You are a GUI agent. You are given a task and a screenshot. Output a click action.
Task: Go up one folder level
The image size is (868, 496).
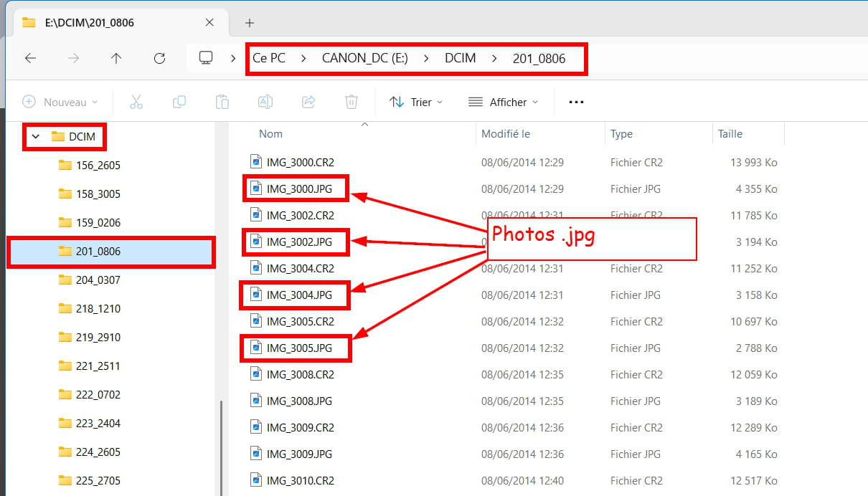point(116,58)
